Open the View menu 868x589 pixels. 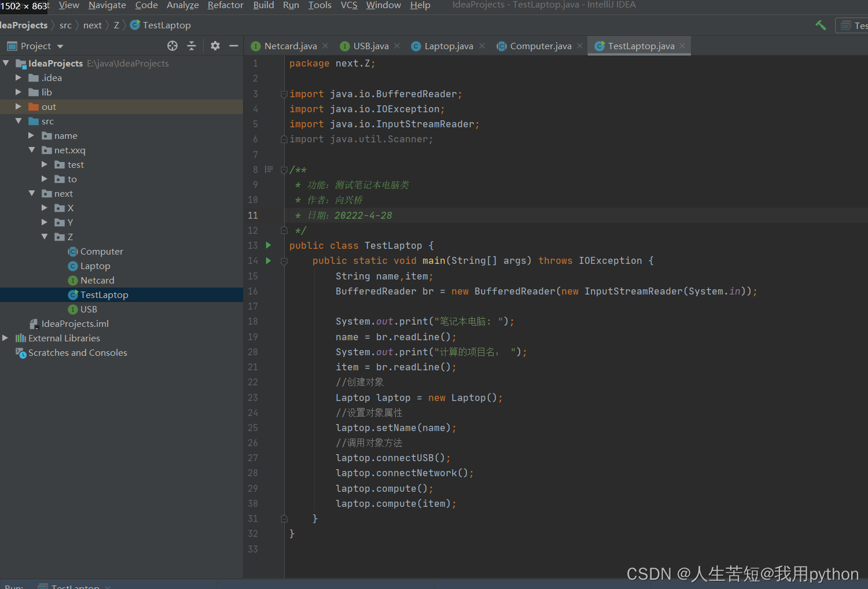coord(69,5)
